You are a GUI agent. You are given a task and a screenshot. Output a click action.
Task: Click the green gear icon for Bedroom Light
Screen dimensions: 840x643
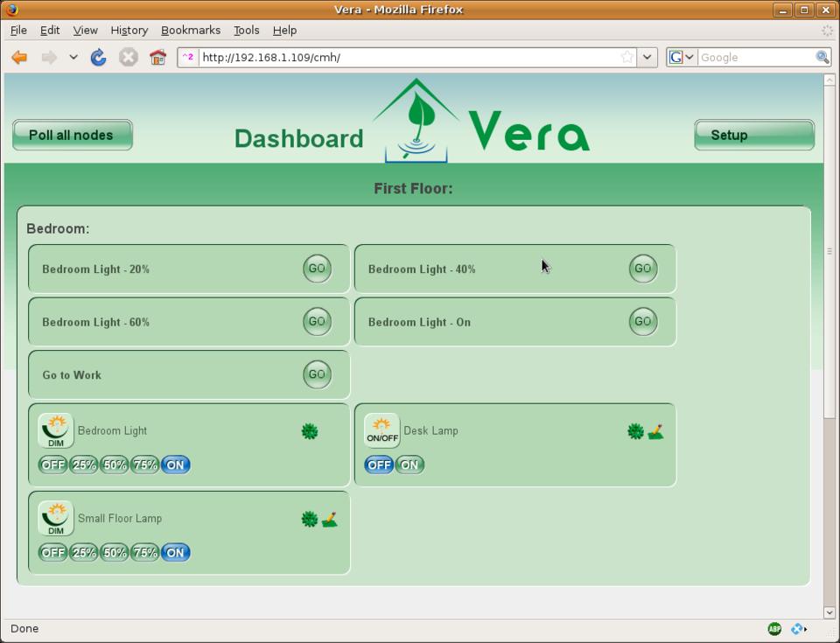pos(310,431)
